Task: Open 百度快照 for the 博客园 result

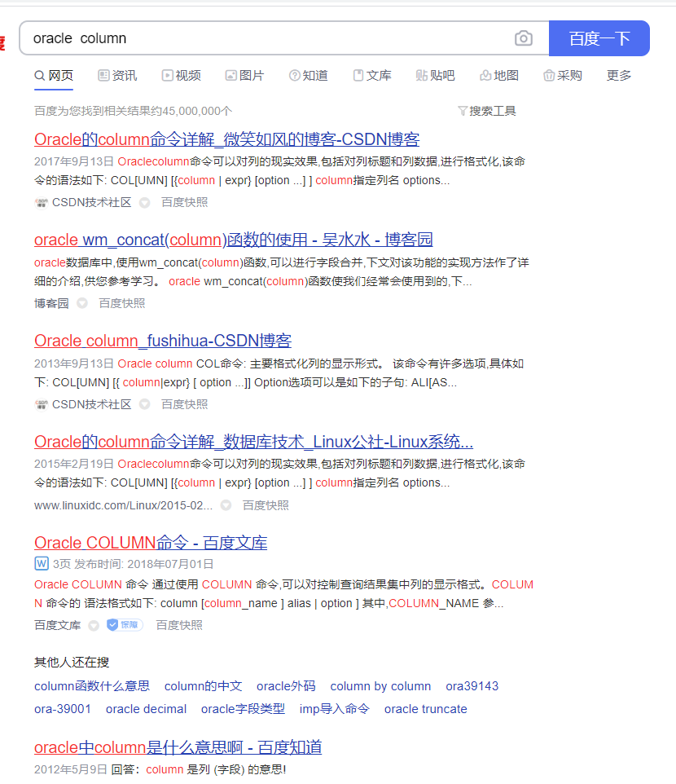Action: pos(122,303)
